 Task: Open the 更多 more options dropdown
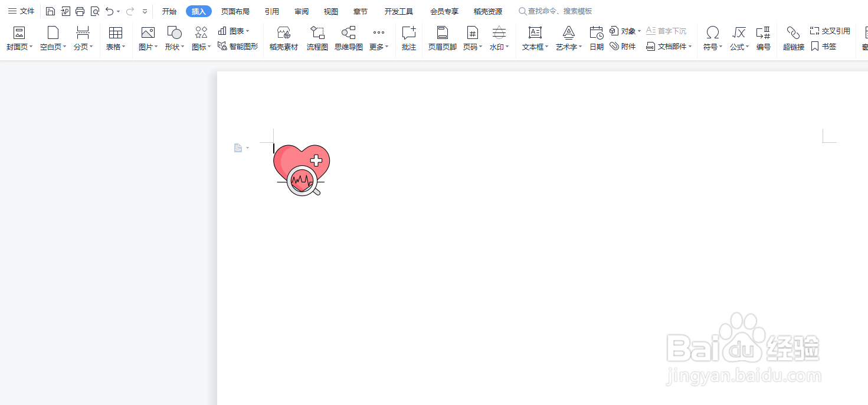(x=379, y=39)
